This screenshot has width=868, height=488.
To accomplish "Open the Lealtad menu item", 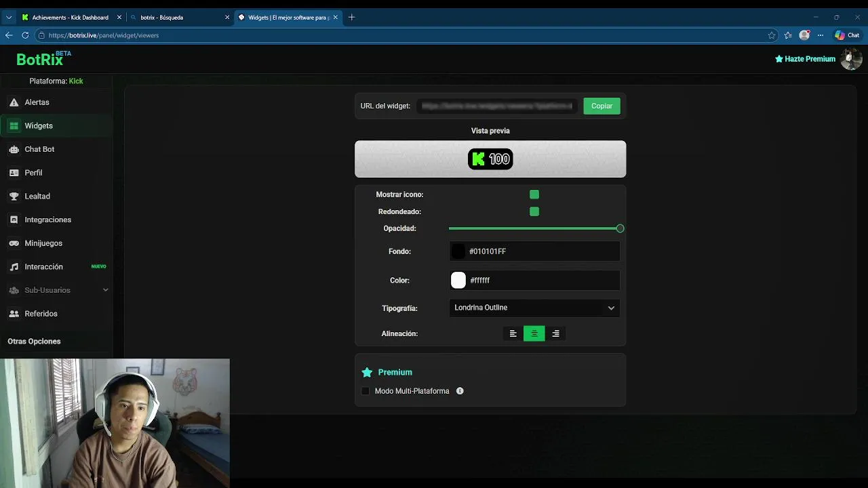I will (x=57, y=197).
